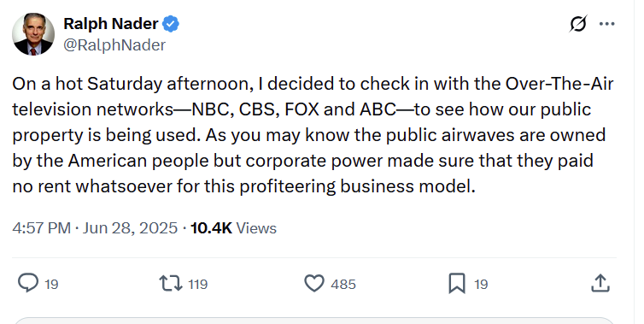Visit the @RalphNader handle link

(x=114, y=44)
